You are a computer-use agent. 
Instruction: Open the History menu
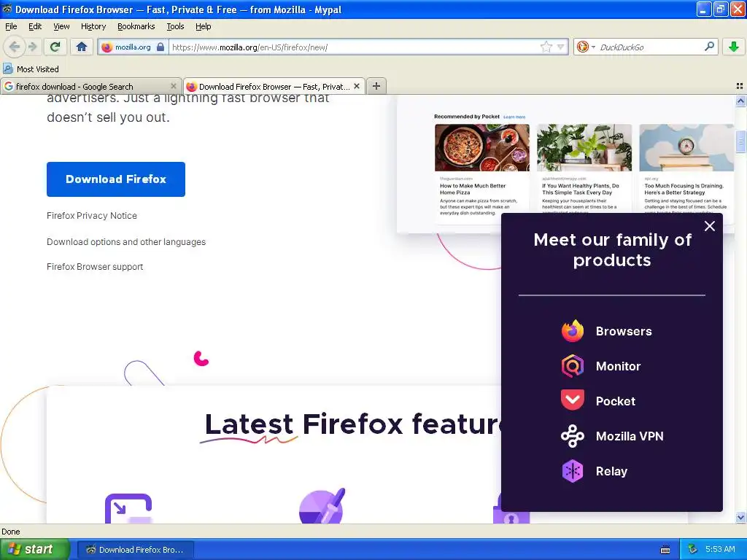point(93,26)
